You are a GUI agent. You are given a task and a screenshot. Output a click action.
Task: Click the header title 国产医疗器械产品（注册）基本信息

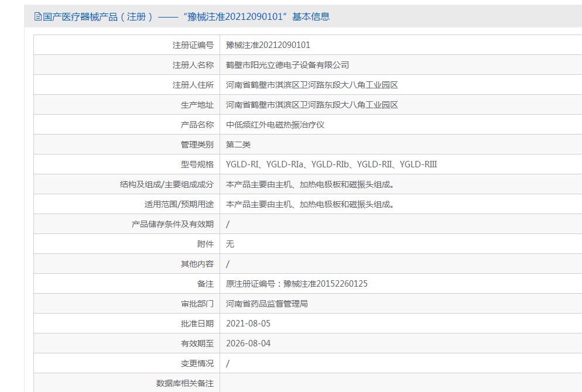click(186, 17)
